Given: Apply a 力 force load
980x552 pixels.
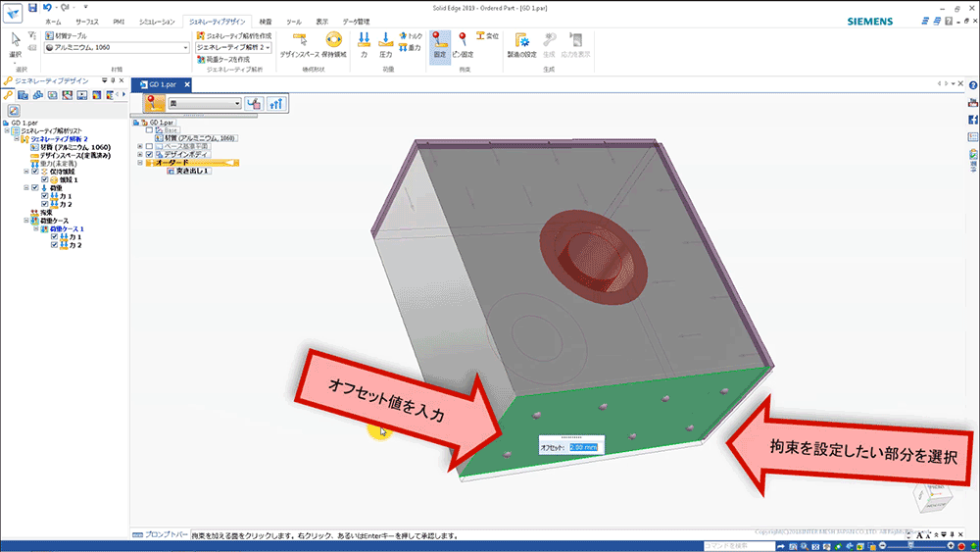Looking at the screenshot, I should pos(364,45).
